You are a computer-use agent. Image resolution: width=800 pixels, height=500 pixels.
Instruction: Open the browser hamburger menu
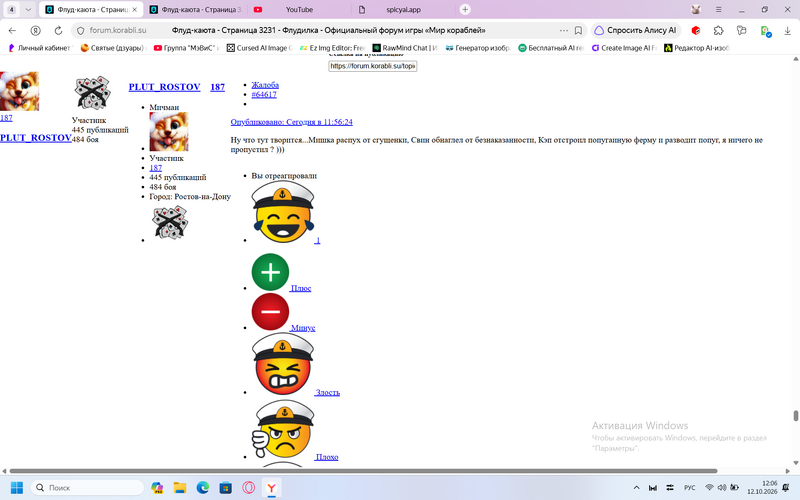point(718,10)
